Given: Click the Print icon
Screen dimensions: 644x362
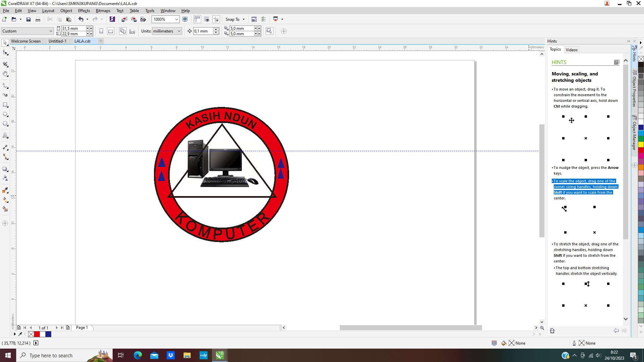Looking at the screenshot, I should 38,19.
